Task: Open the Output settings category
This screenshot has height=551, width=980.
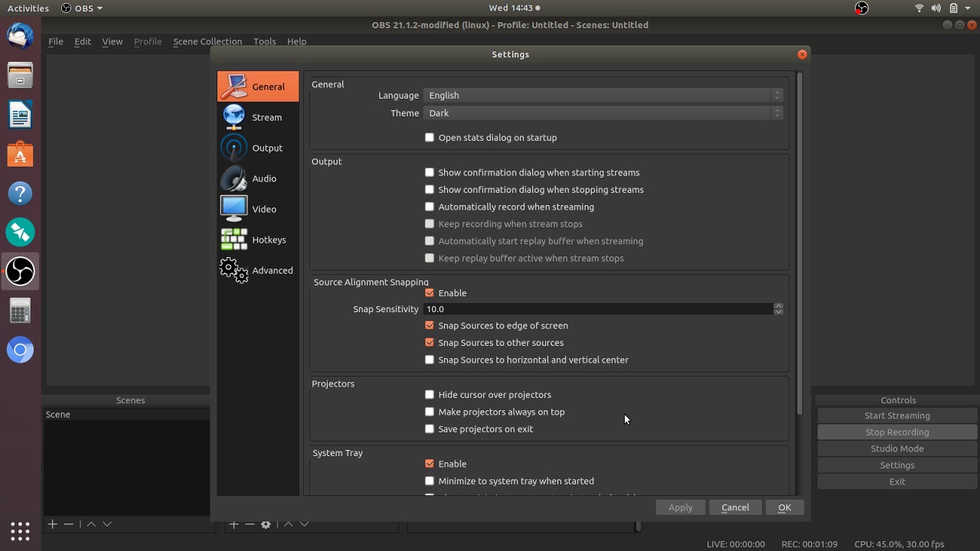Action: [x=258, y=148]
